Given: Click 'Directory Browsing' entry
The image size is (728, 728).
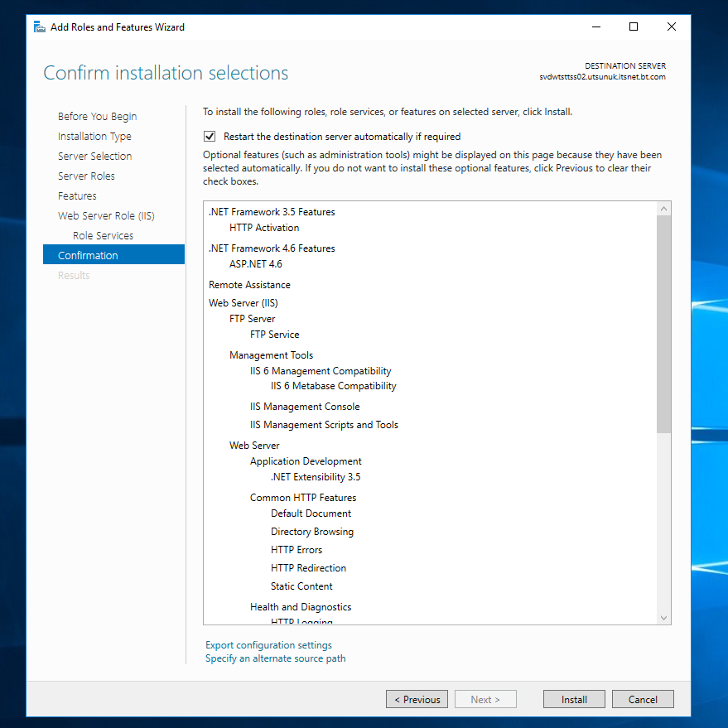Looking at the screenshot, I should coord(312,532).
